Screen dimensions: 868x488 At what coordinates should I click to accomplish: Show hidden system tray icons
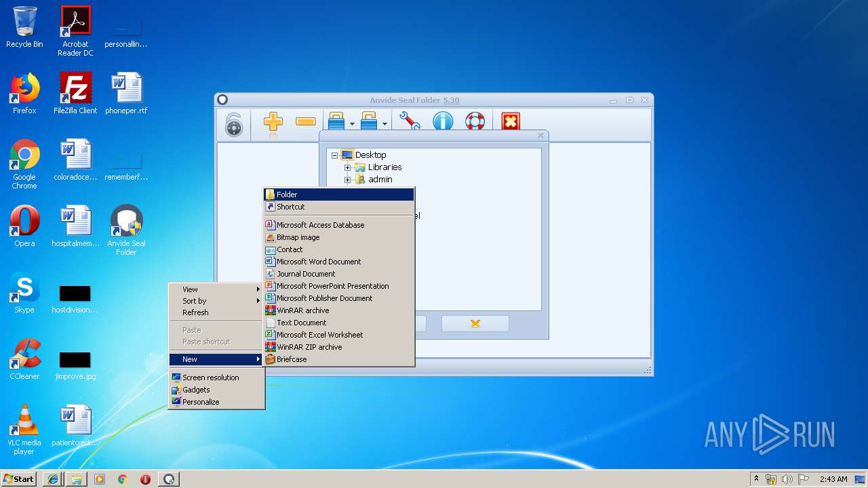(756, 479)
